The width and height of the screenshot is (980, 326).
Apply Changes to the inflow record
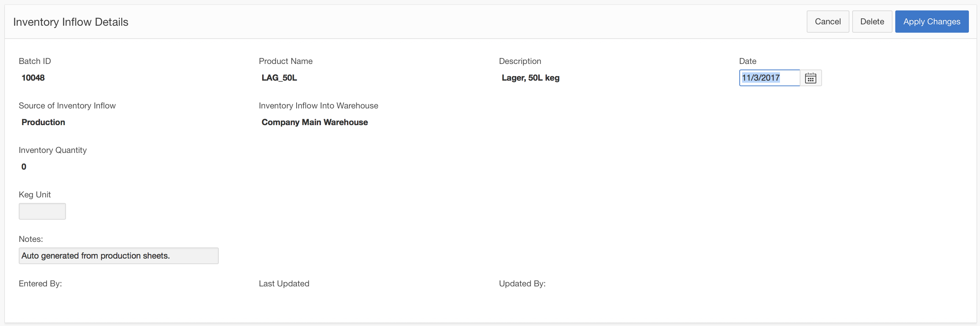click(x=931, y=22)
